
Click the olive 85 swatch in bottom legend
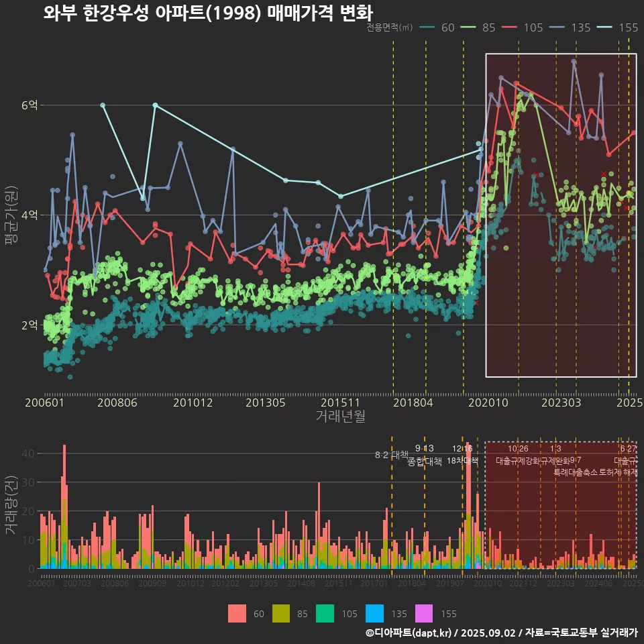click(281, 614)
